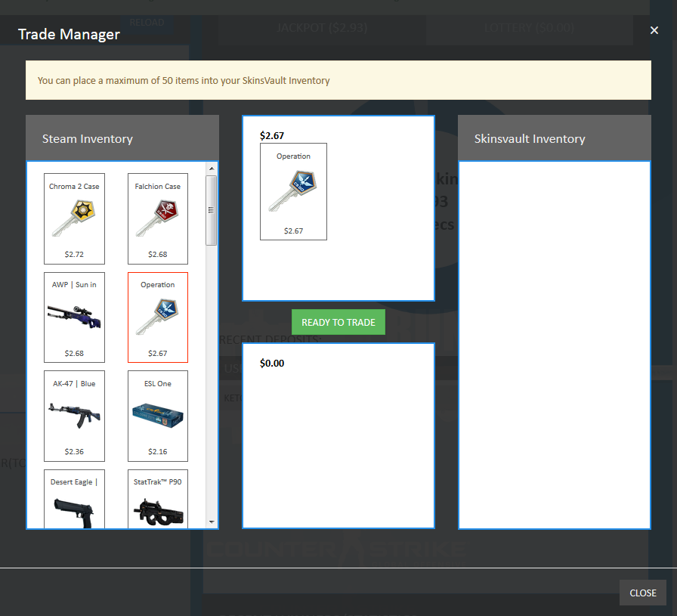Click the CLOSE button at bottom
The width and height of the screenshot is (677, 616).
[x=643, y=593]
